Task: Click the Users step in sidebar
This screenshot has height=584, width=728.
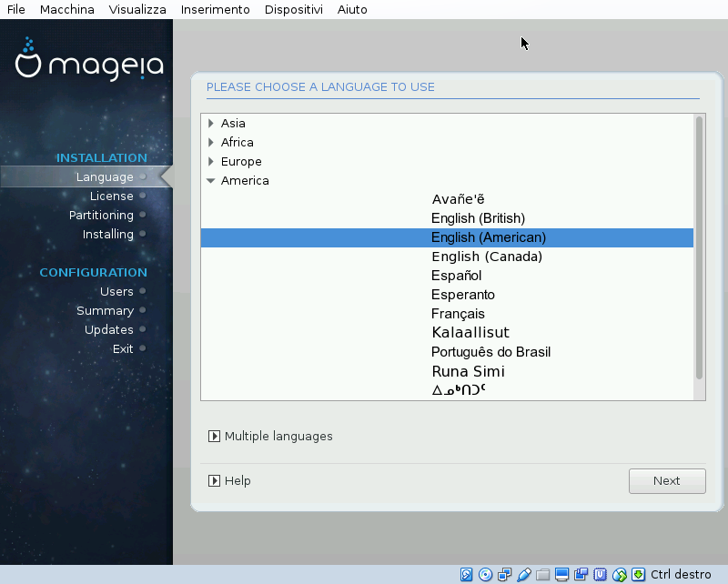Action: (116, 291)
